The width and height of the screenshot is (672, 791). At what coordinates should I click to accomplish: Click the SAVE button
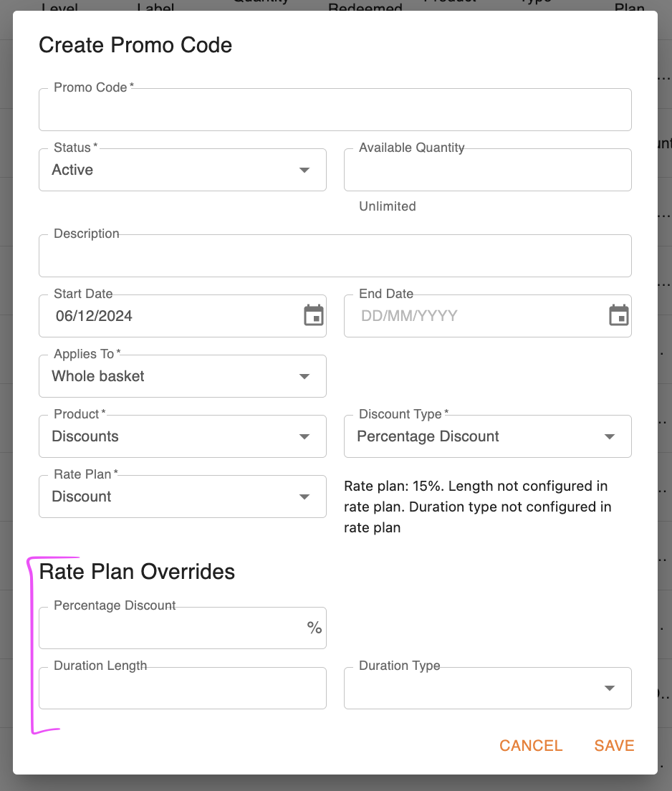pyautogui.click(x=614, y=746)
